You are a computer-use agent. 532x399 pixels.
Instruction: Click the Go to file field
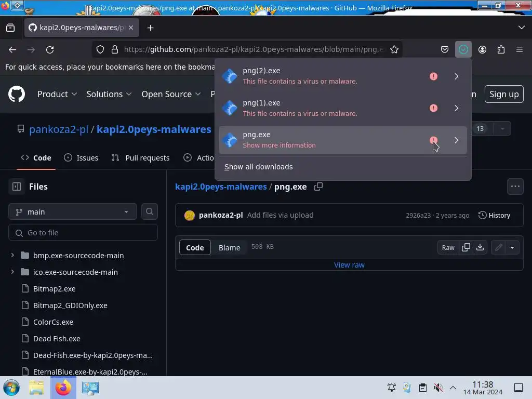coord(83,233)
